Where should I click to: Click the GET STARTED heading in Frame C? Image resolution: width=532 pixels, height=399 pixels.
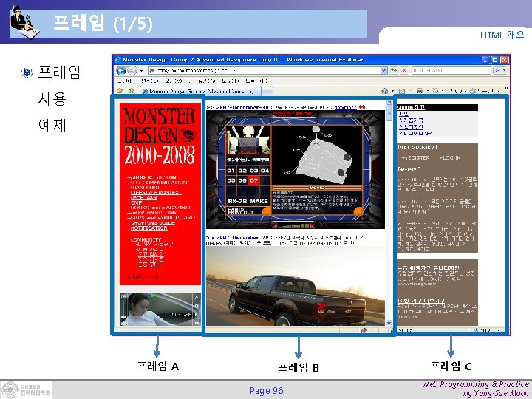pos(417,147)
